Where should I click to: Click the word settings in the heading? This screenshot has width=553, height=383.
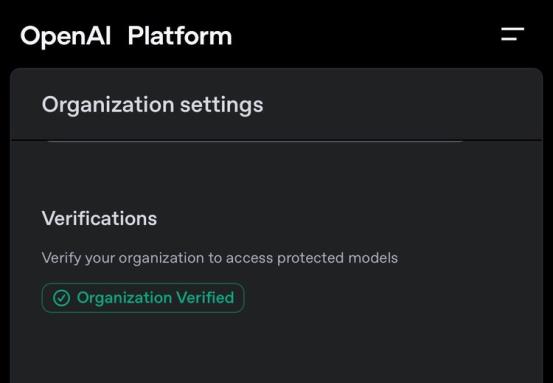221,105
